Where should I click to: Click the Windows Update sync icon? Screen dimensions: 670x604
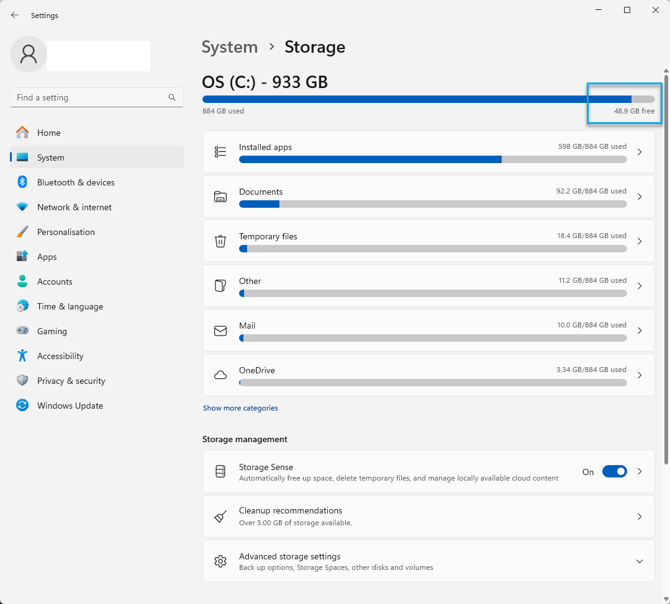(x=22, y=405)
